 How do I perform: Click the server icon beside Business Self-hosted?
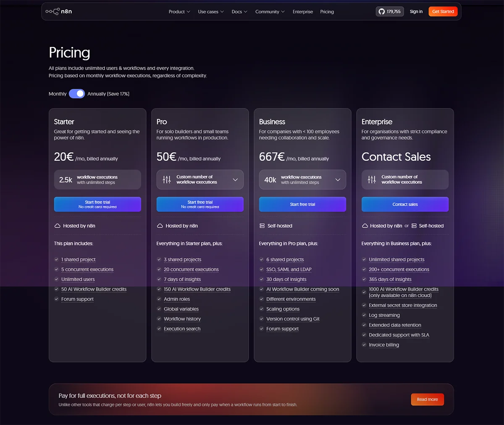pos(262,226)
